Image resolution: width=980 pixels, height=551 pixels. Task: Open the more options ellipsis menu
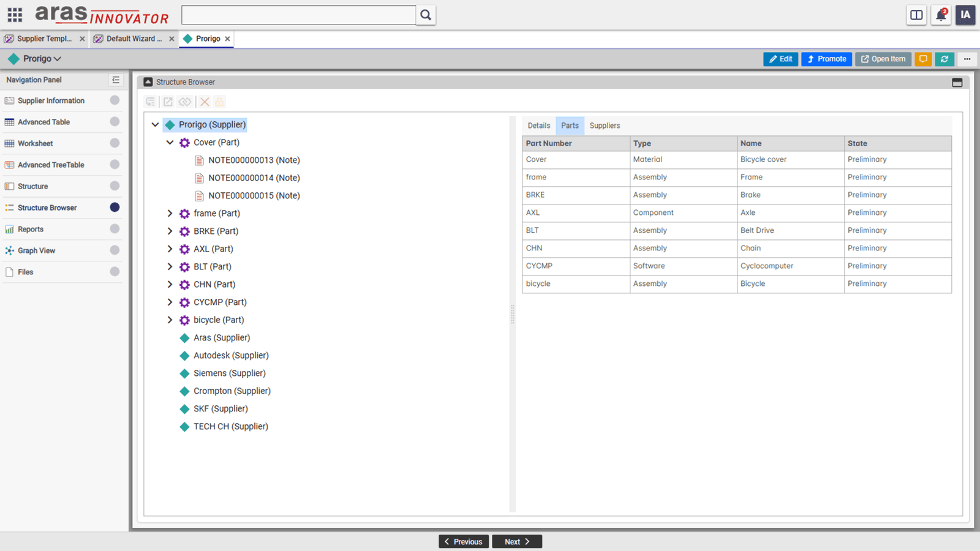(967, 59)
